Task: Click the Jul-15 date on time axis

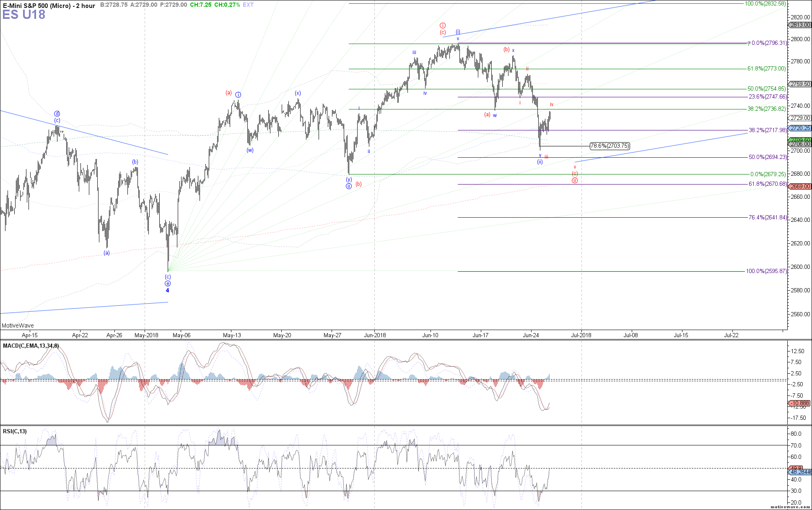Action: [681, 335]
